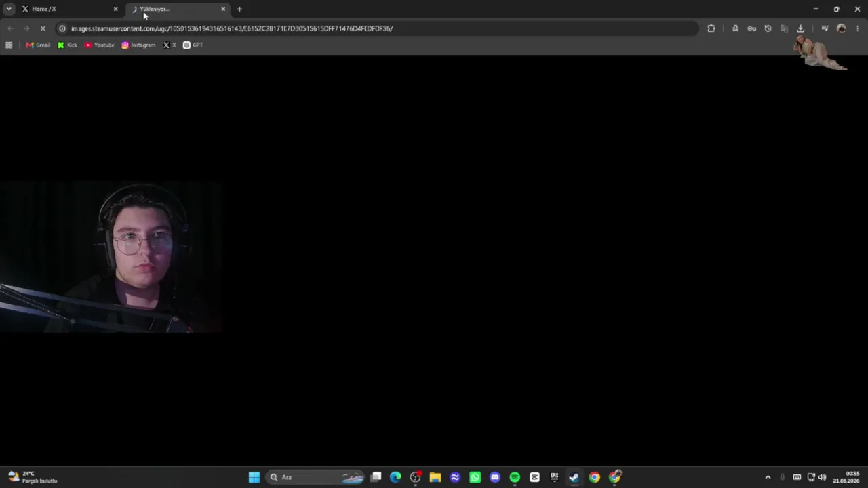The image size is (868, 488).
Task: Open the Chrome apps grid shortcut
Action: click(9, 45)
